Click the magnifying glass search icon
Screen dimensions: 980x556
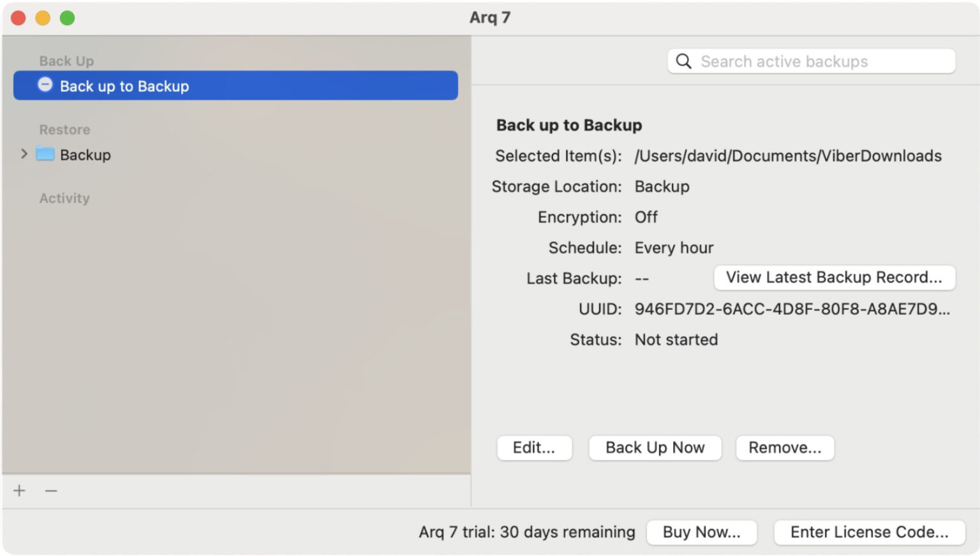coord(683,61)
